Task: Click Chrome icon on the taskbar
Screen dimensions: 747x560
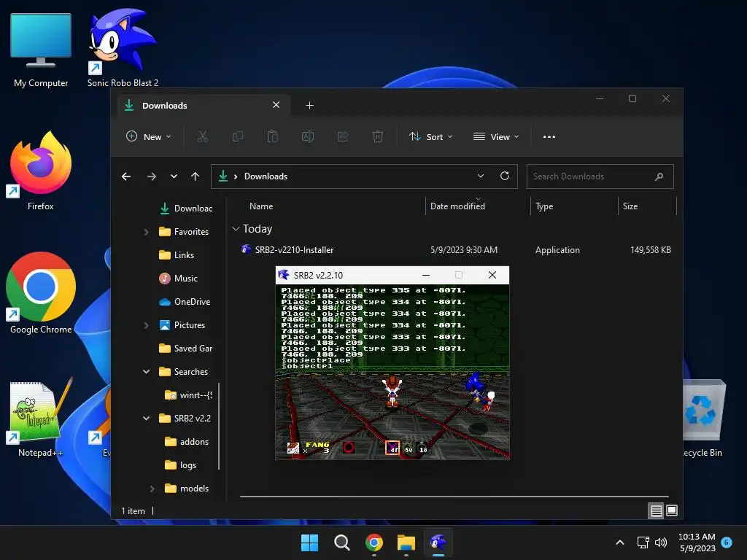Action: tap(374, 542)
